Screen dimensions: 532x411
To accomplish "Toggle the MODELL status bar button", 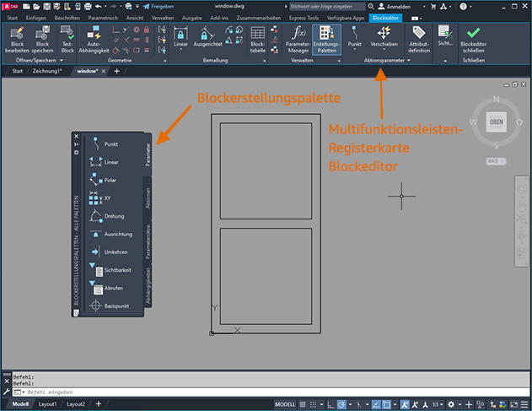I will 286,404.
